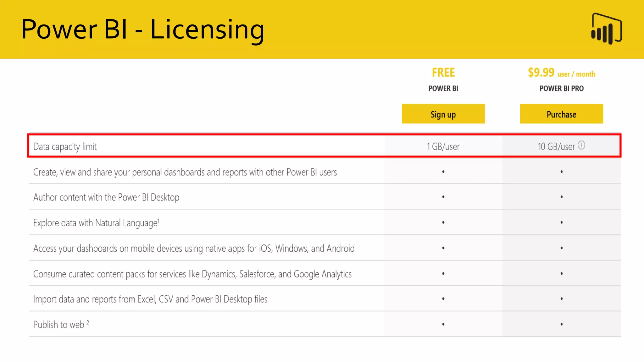Click the Pro-plan bullet for Explore data row
The width and height of the screenshot is (644, 362).
coord(561,222)
